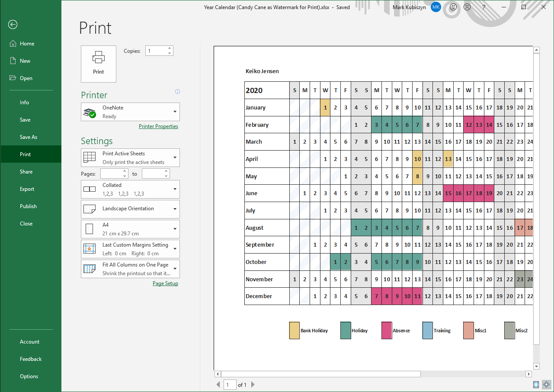Viewport: 554px width, 392px height.
Task: Click the Absence legend color swatch
Action: 387,331
